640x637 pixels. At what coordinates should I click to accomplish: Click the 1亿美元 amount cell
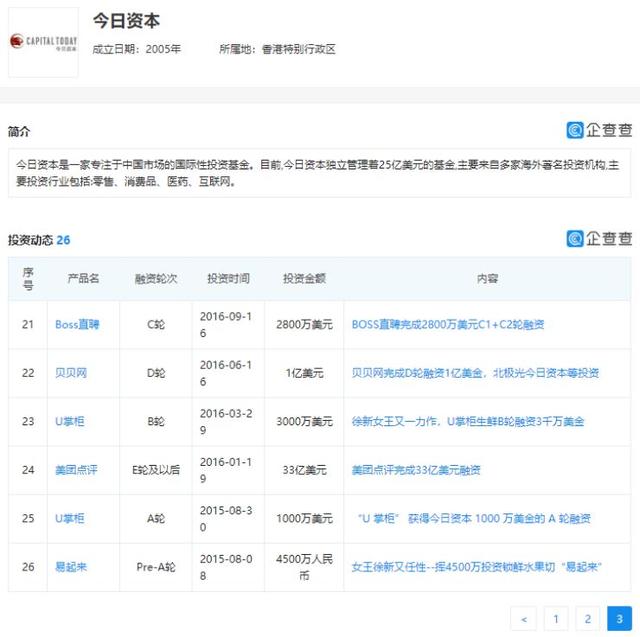pyautogui.click(x=304, y=373)
